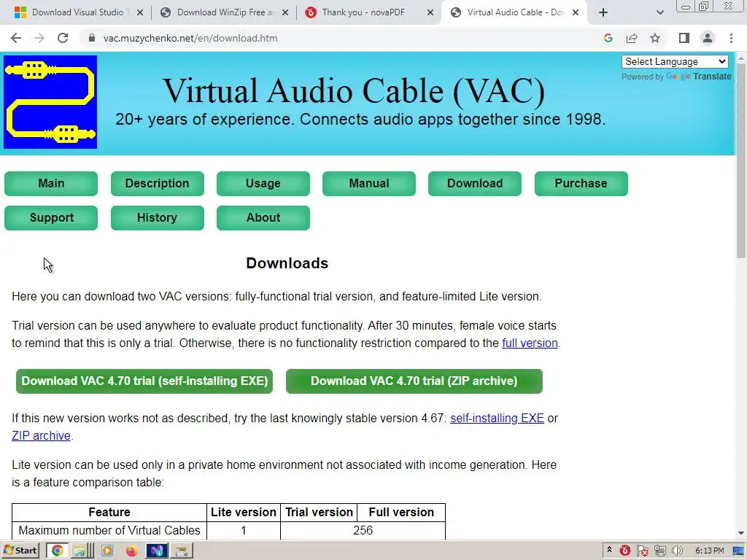This screenshot has width=747, height=560.
Task: Click the Full version table header
Action: tap(401, 513)
